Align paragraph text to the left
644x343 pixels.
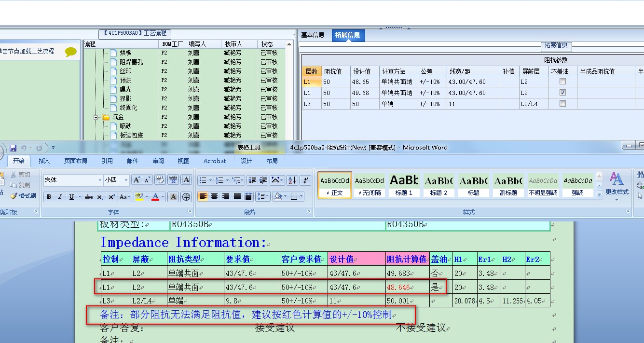click(x=203, y=196)
